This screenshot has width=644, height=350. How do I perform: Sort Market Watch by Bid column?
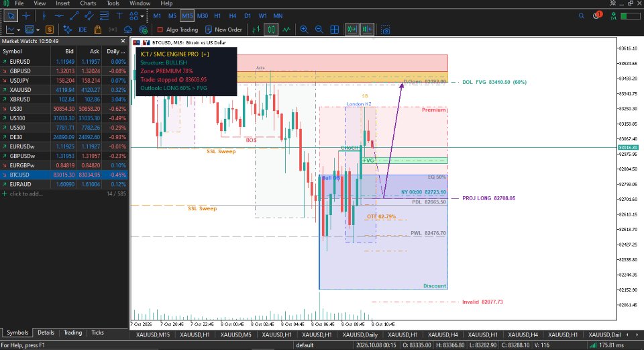pos(63,52)
